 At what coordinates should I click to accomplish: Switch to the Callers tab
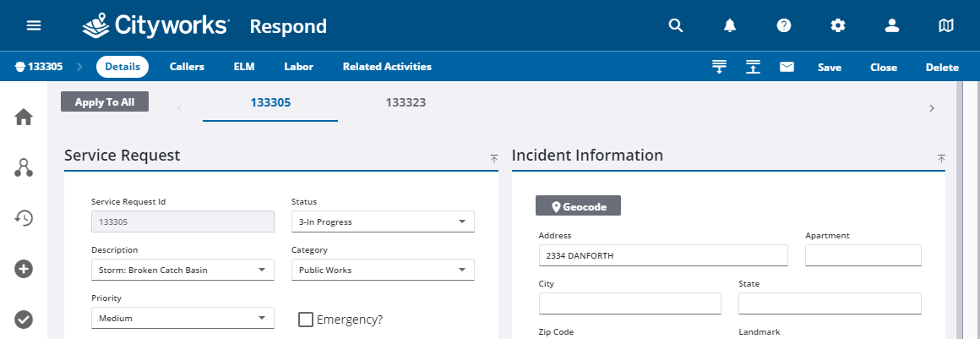tap(187, 67)
